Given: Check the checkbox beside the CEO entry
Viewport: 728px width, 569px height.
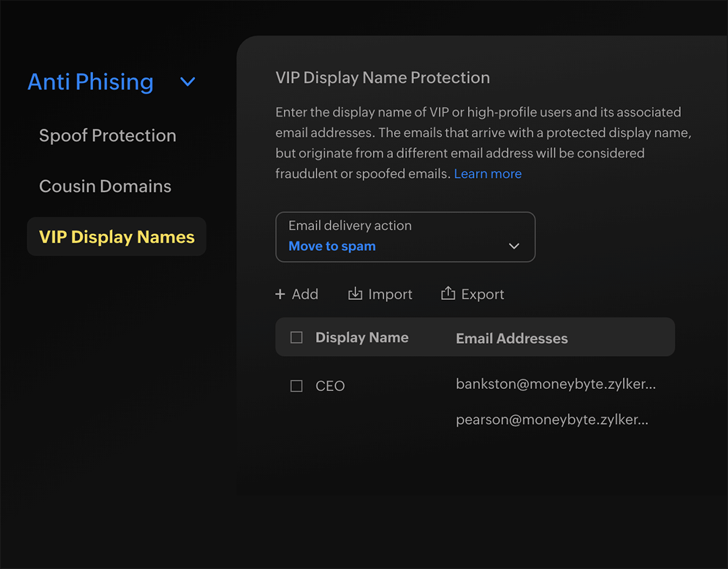Looking at the screenshot, I should [x=296, y=386].
